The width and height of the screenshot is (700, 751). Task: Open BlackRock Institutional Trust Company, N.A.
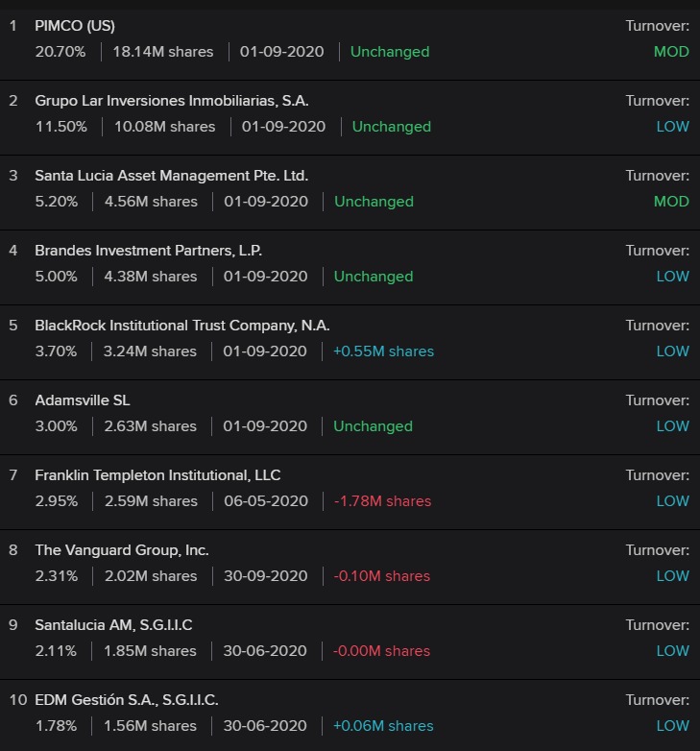tap(182, 326)
